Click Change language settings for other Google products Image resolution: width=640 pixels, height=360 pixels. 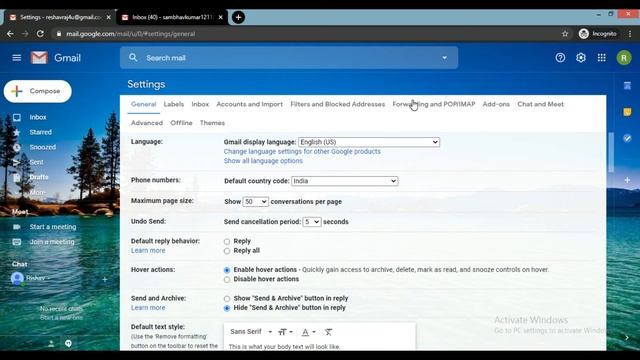(x=302, y=151)
